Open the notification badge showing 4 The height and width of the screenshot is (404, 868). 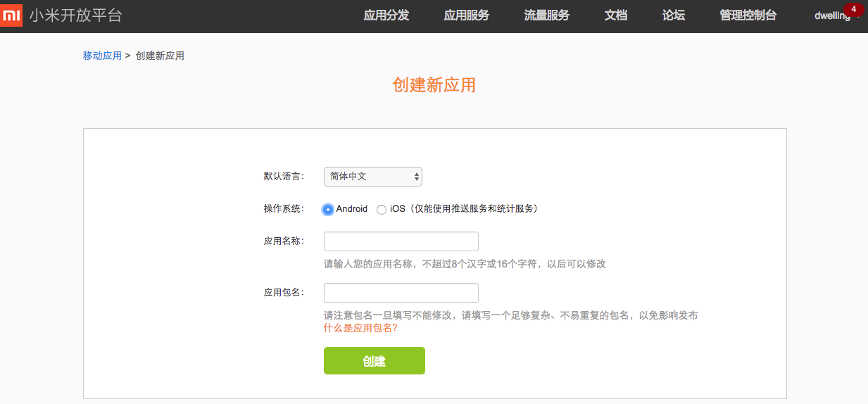pyautogui.click(x=853, y=9)
